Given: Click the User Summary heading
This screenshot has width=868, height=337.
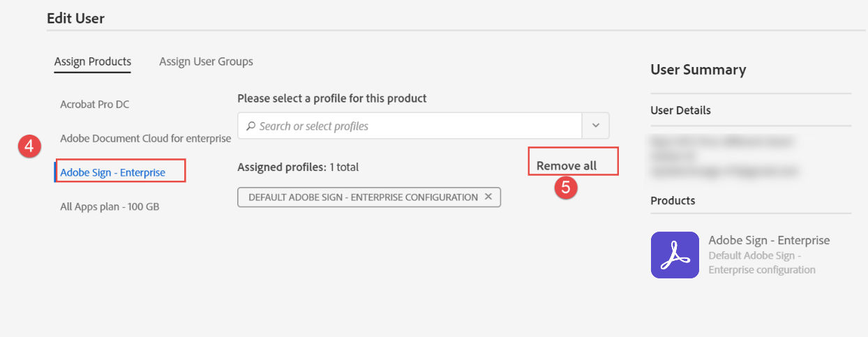Looking at the screenshot, I should 698,70.
